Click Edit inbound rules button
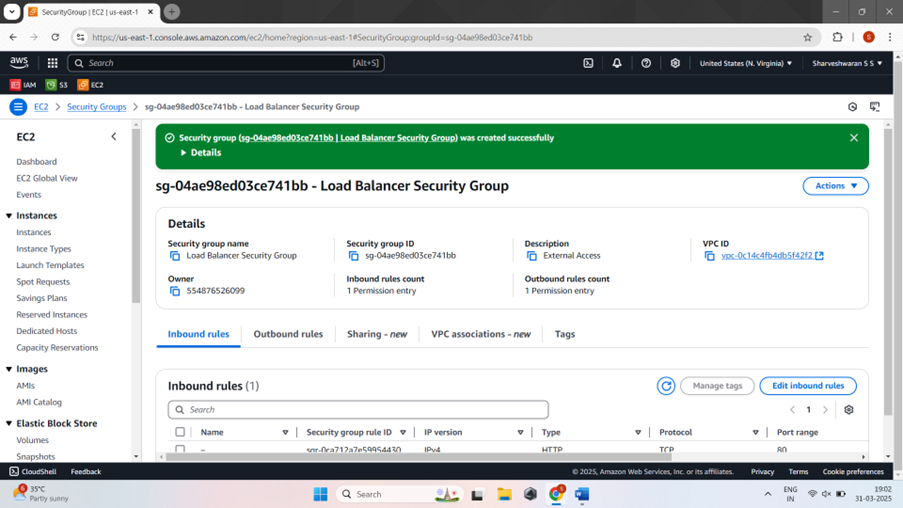 coord(808,386)
